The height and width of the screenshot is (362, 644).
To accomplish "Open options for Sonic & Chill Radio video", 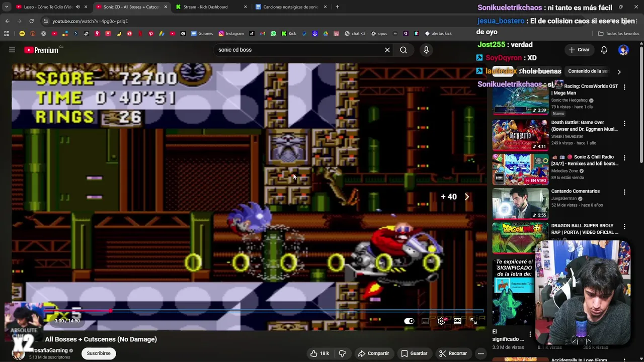I will click(624, 158).
